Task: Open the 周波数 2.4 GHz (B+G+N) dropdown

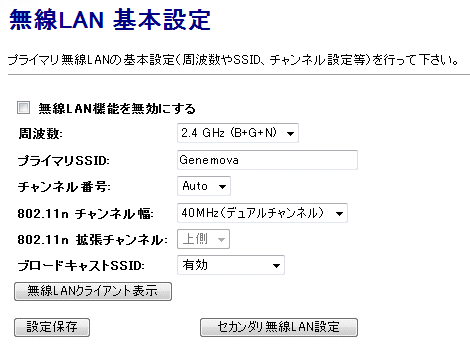Action: 238,133
